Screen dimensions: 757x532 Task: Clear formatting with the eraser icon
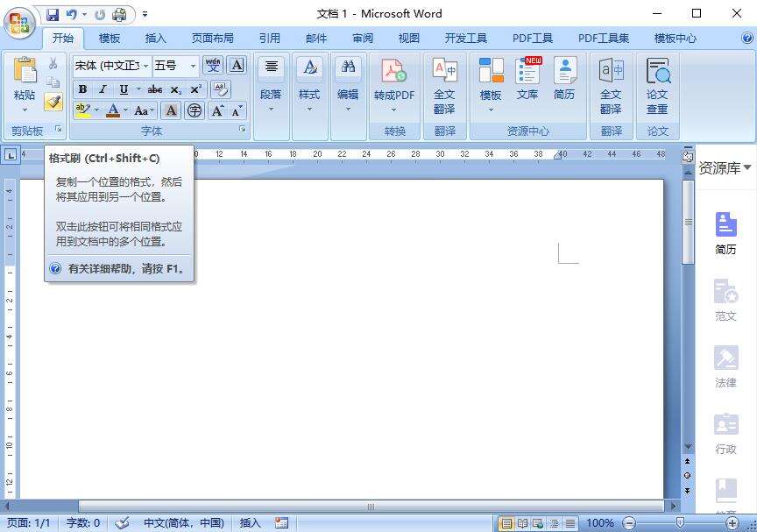coord(221,89)
